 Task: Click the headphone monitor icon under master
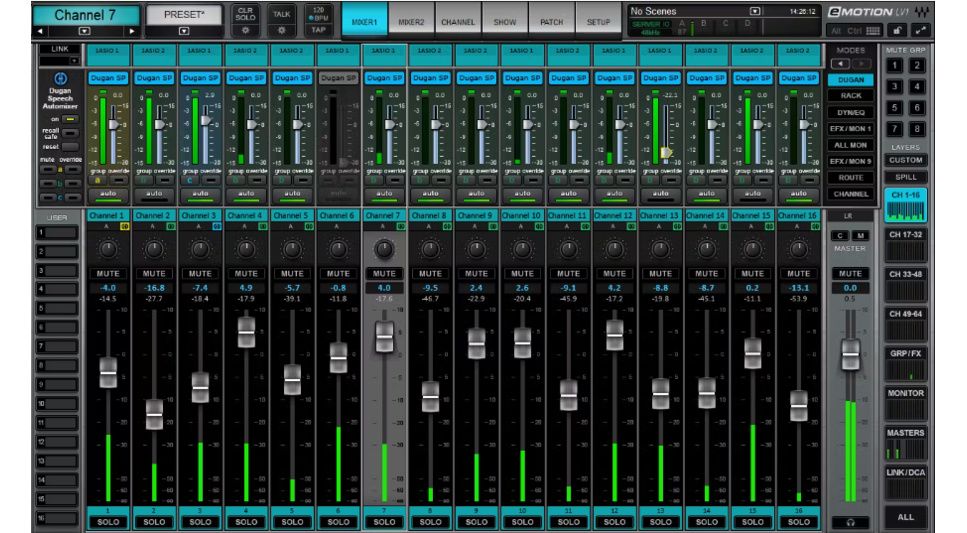(x=850, y=522)
